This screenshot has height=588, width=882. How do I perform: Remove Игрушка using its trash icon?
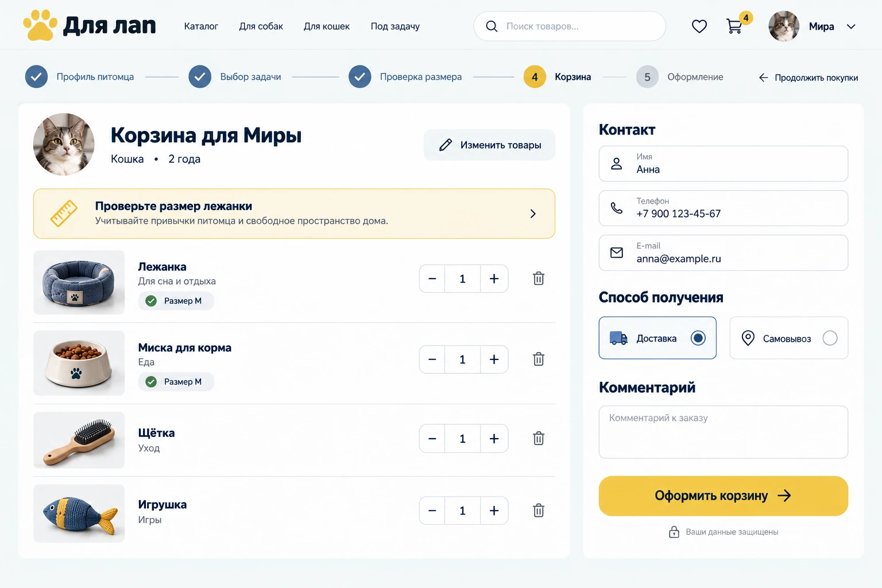[x=539, y=510]
